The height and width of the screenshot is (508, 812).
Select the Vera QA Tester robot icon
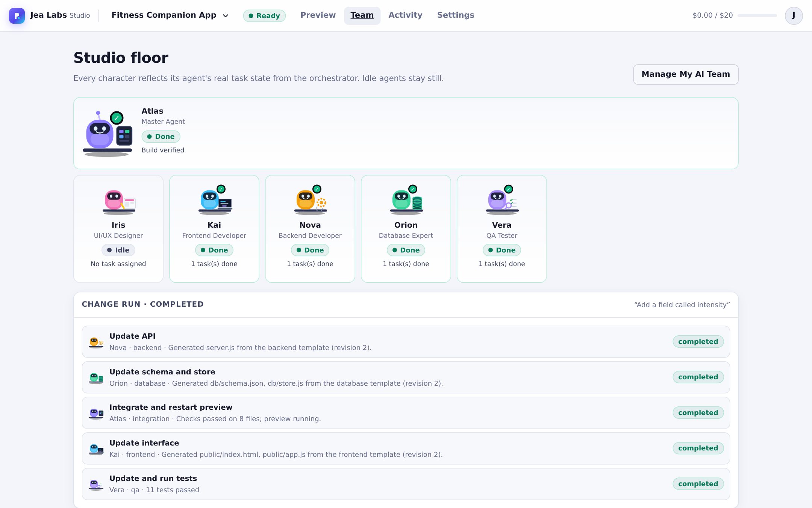(x=502, y=200)
